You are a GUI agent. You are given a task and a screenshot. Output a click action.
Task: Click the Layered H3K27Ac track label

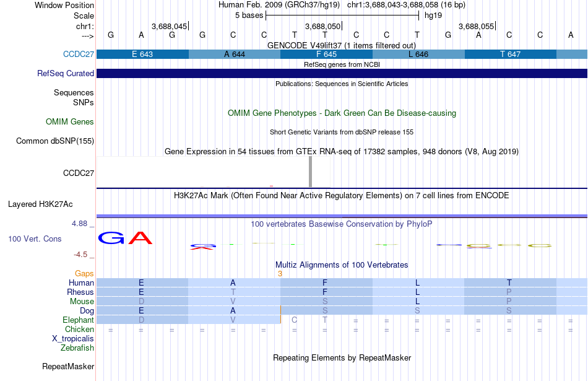click(x=40, y=204)
